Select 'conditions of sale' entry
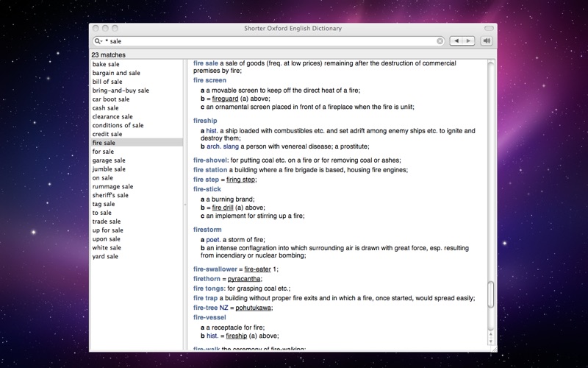This screenshot has width=588, height=368. coord(137,125)
